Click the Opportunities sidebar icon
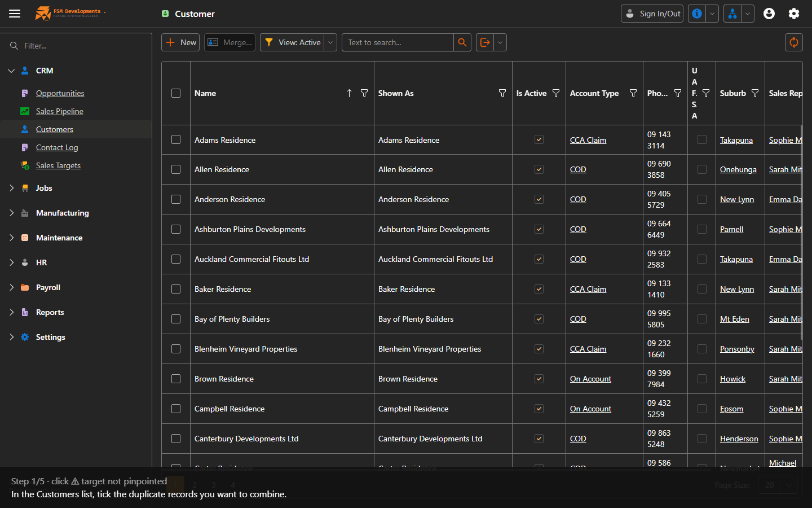The image size is (812, 508). click(25, 93)
